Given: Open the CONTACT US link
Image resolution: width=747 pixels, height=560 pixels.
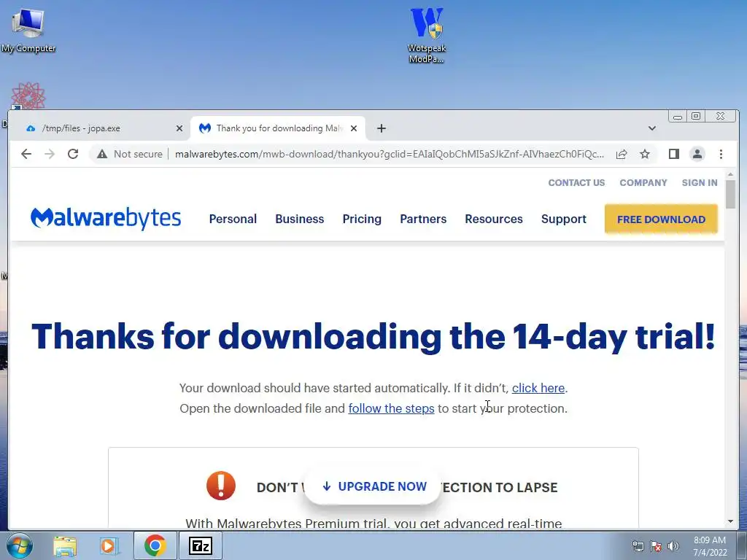Looking at the screenshot, I should (576, 183).
